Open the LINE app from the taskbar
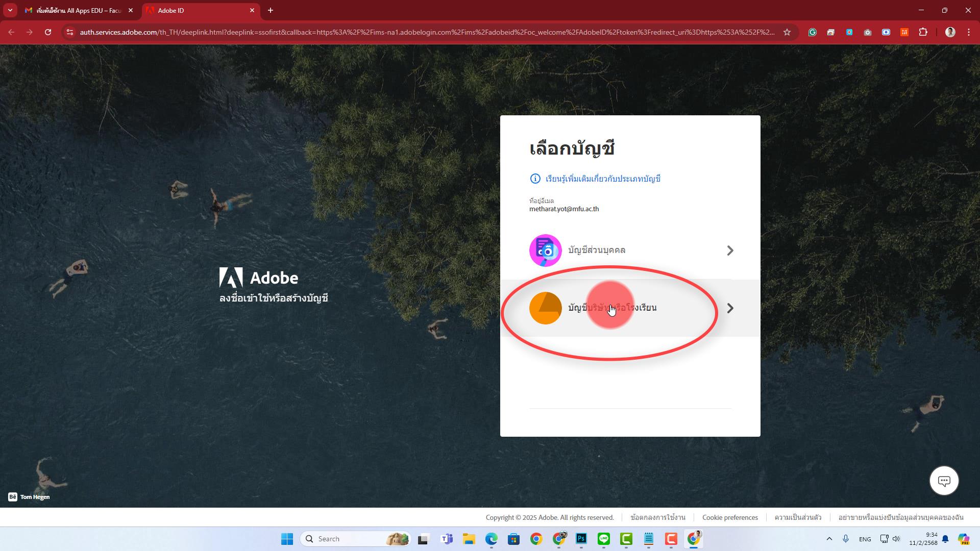980x551 pixels. (x=604, y=539)
